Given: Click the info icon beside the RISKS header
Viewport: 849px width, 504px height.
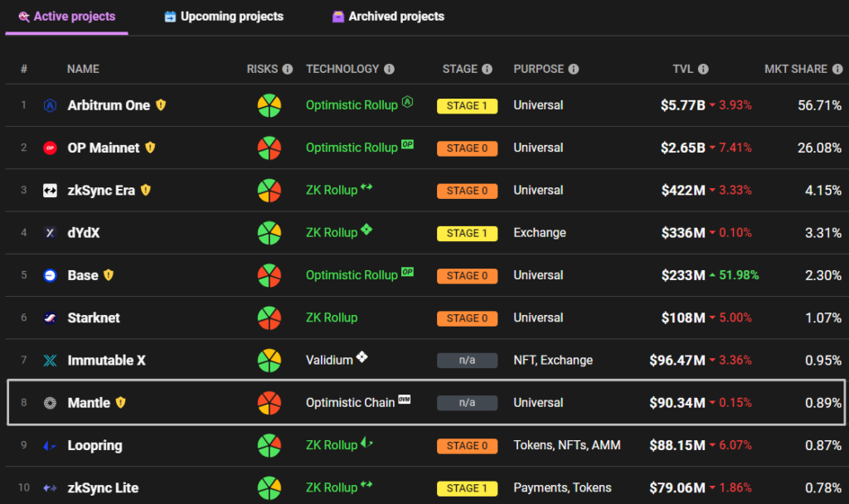Looking at the screenshot, I should tap(287, 70).
